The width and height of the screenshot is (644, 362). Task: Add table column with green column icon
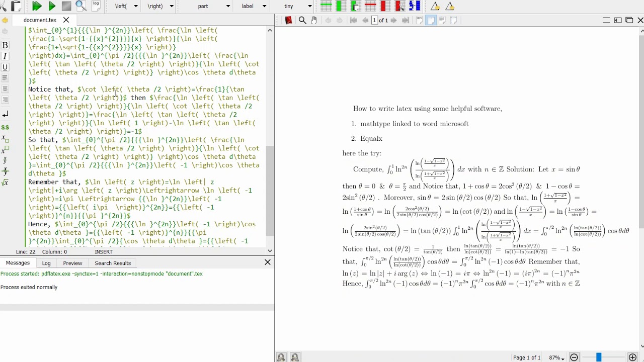(x=341, y=6)
